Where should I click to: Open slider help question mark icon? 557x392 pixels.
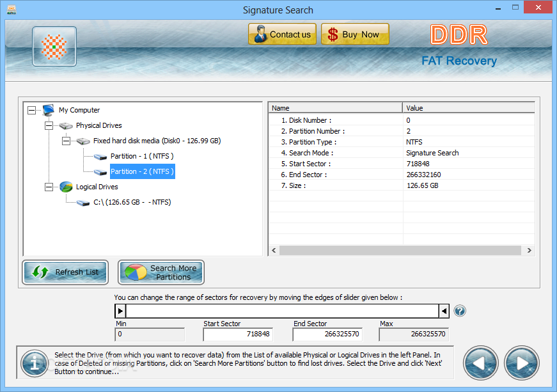460,311
